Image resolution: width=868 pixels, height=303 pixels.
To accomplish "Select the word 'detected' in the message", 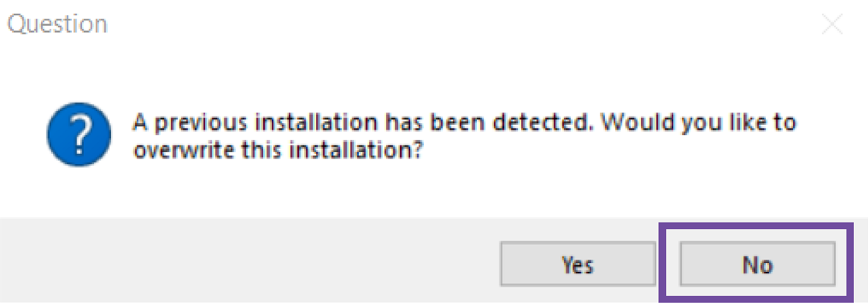I will pyautogui.click(x=541, y=123).
